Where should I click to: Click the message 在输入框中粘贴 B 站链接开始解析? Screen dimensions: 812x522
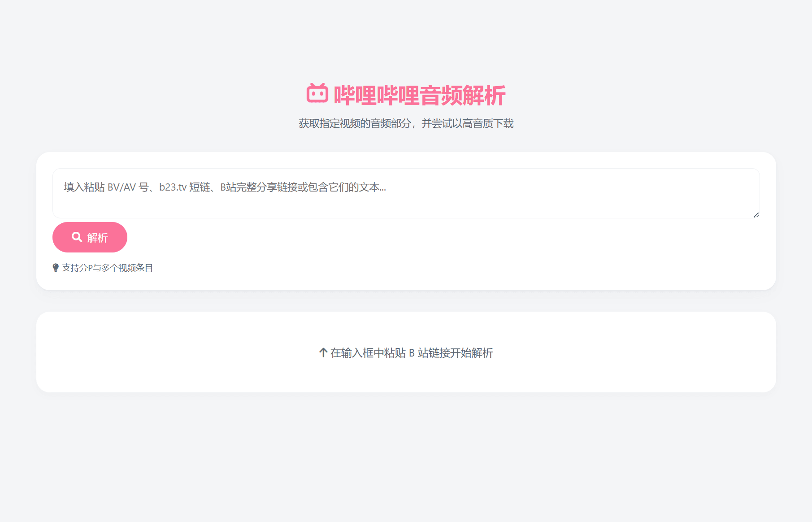click(411, 353)
